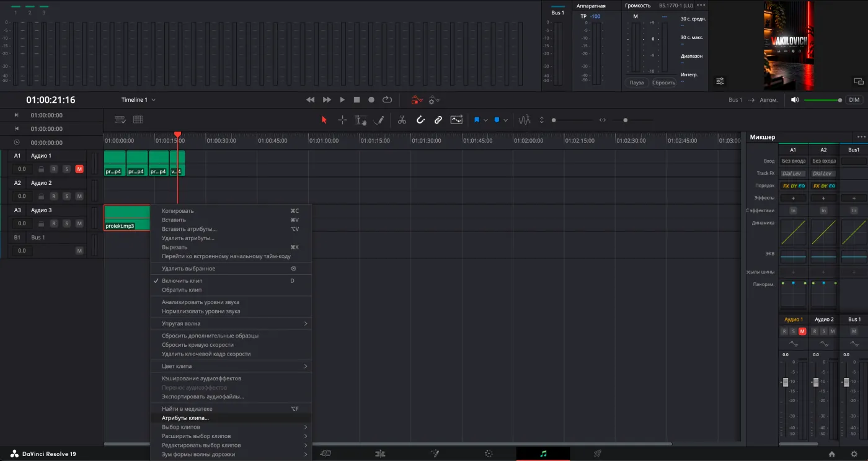Choose the scissors razor tool

(402, 120)
